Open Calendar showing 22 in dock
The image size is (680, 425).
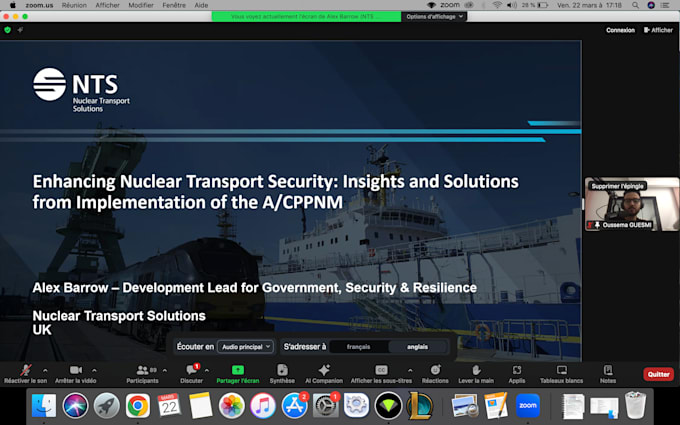(169, 406)
